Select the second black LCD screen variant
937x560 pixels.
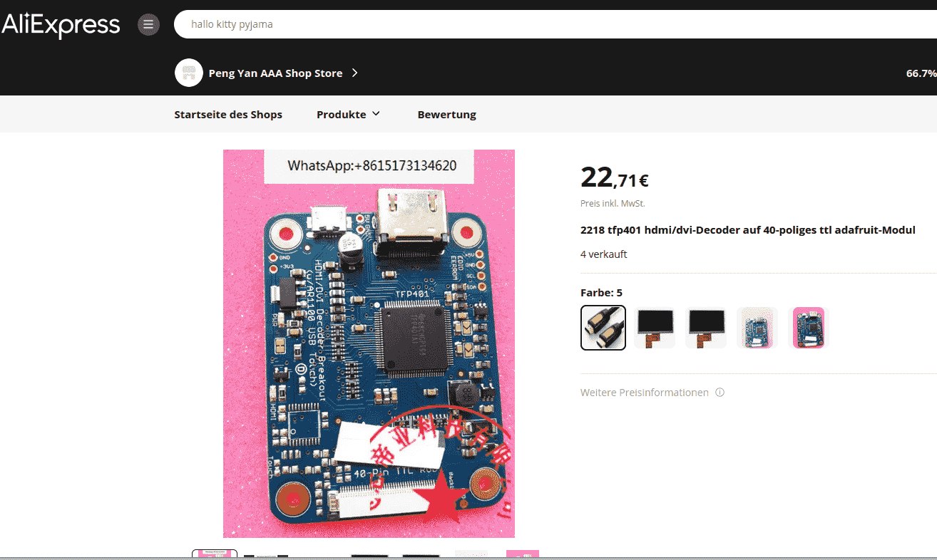pos(655,328)
